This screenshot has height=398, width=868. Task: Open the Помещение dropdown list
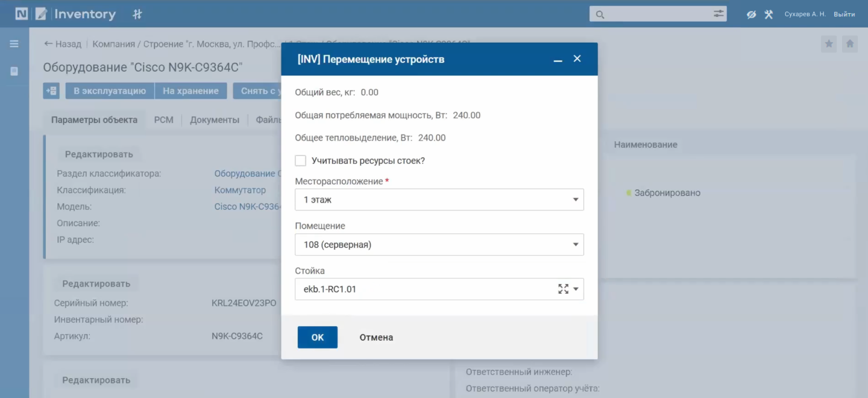575,244
